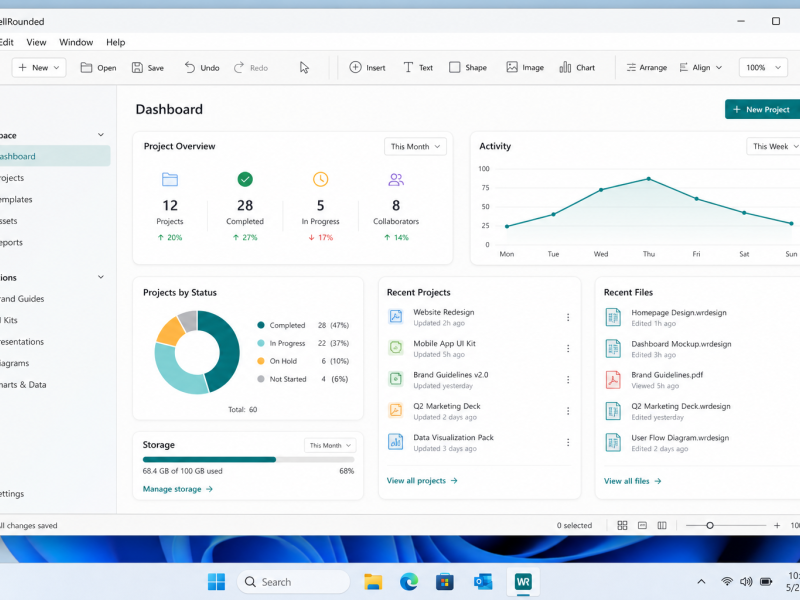Click the Completed teal legend swatch
Viewport: 800px width, 600px height.
tap(261, 325)
